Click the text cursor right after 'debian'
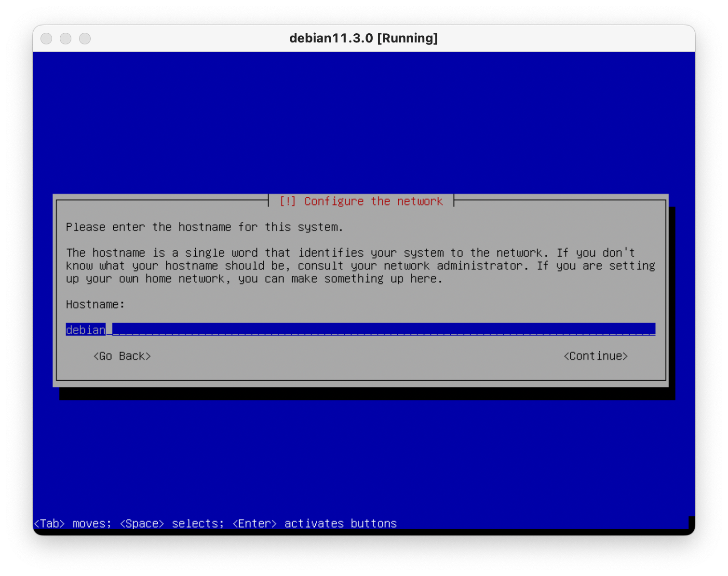This screenshot has height=576, width=728. tap(109, 330)
